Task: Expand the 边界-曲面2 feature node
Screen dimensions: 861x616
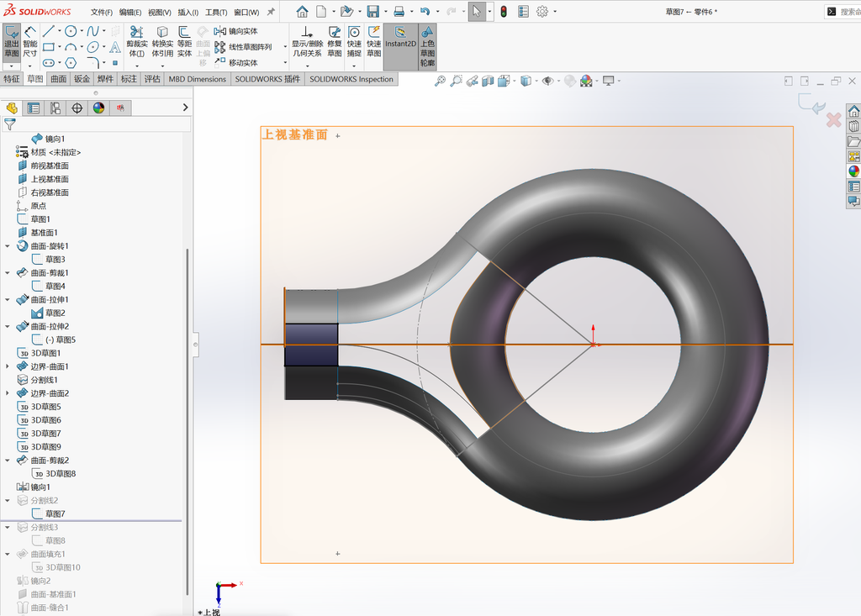Action: point(7,393)
